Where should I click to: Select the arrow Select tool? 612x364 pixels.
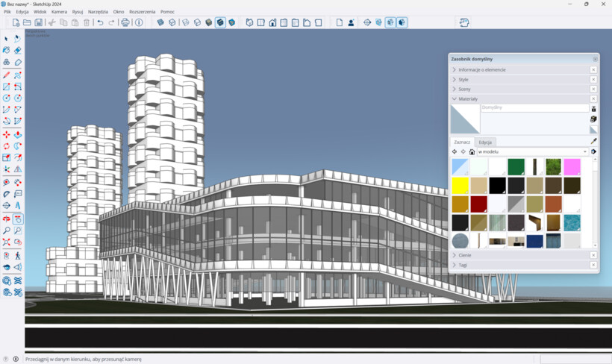(6, 39)
